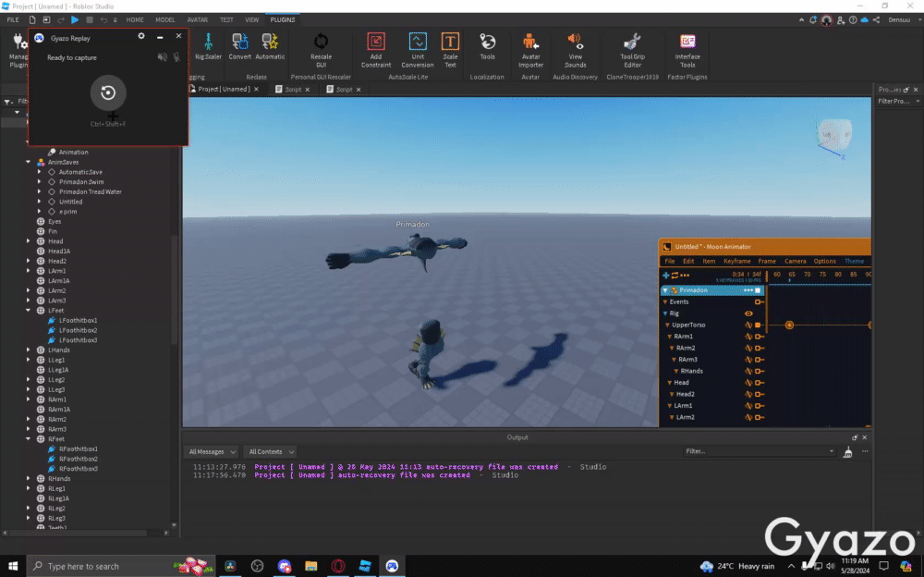
Task: Collapse the UpperTorso track in Moon Animator
Action: pos(668,325)
